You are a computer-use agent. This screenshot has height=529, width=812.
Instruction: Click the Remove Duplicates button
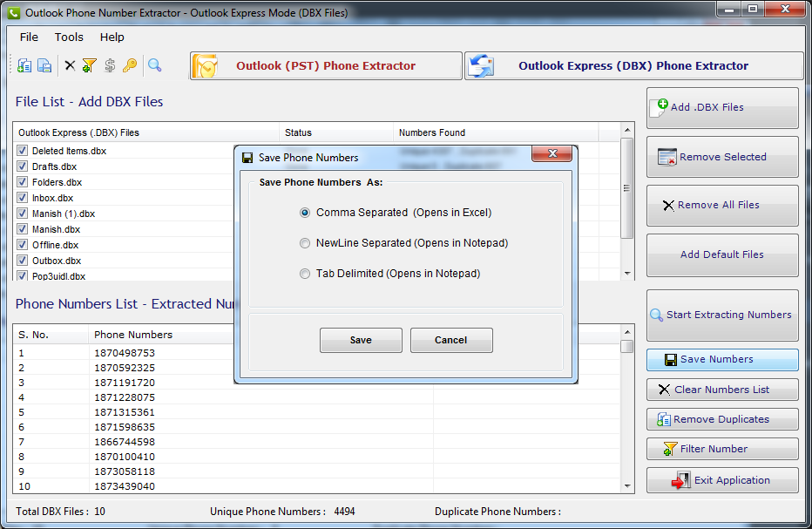tap(722, 419)
